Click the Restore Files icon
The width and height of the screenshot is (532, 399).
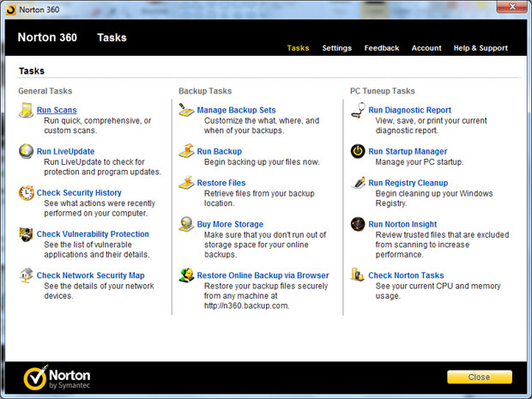click(x=186, y=183)
